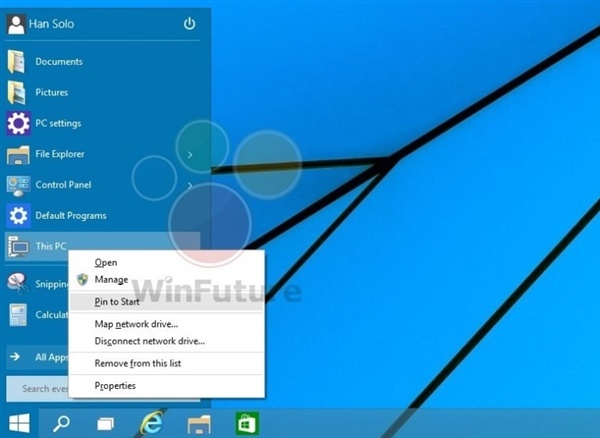The width and height of the screenshot is (600, 438).
Task: Launch the Snipping Tool scissors icon
Action: click(17, 283)
